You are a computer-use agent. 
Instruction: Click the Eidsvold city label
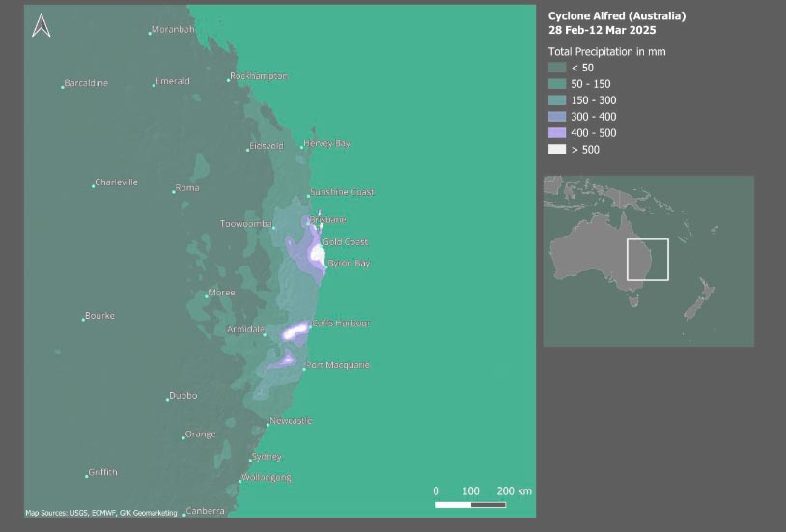(x=267, y=146)
